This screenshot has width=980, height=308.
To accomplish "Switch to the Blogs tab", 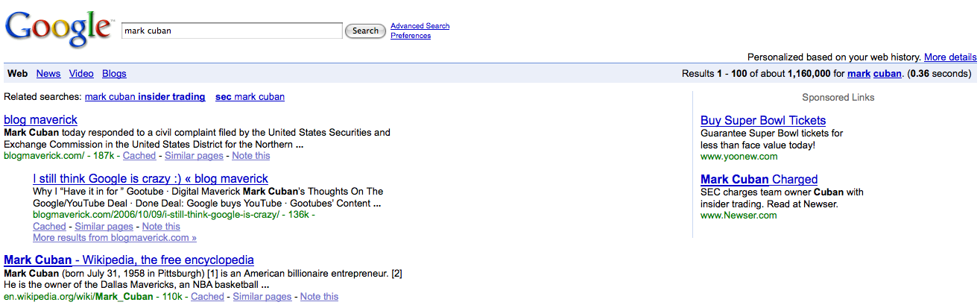I will (114, 74).
